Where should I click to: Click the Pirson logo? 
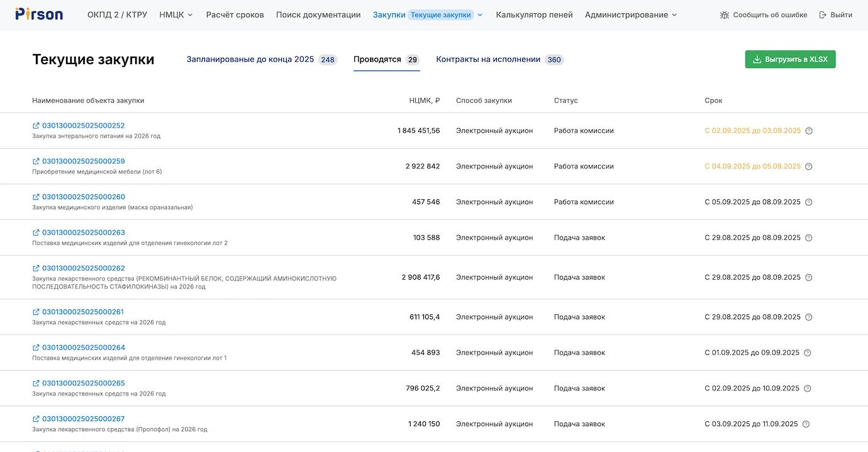tap(39, 14)
